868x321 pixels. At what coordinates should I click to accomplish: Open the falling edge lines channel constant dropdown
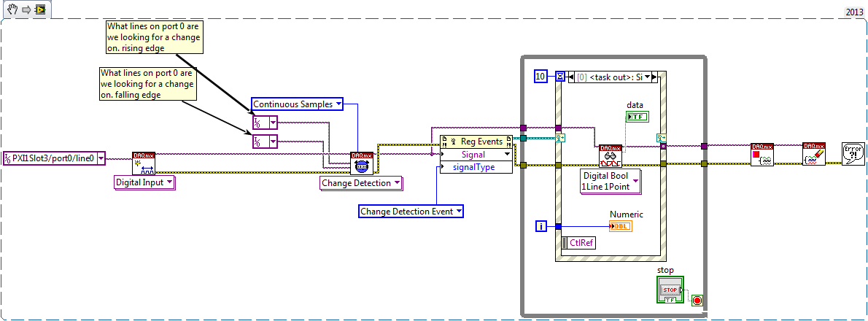pyautogui.click(x=272, y=142)
